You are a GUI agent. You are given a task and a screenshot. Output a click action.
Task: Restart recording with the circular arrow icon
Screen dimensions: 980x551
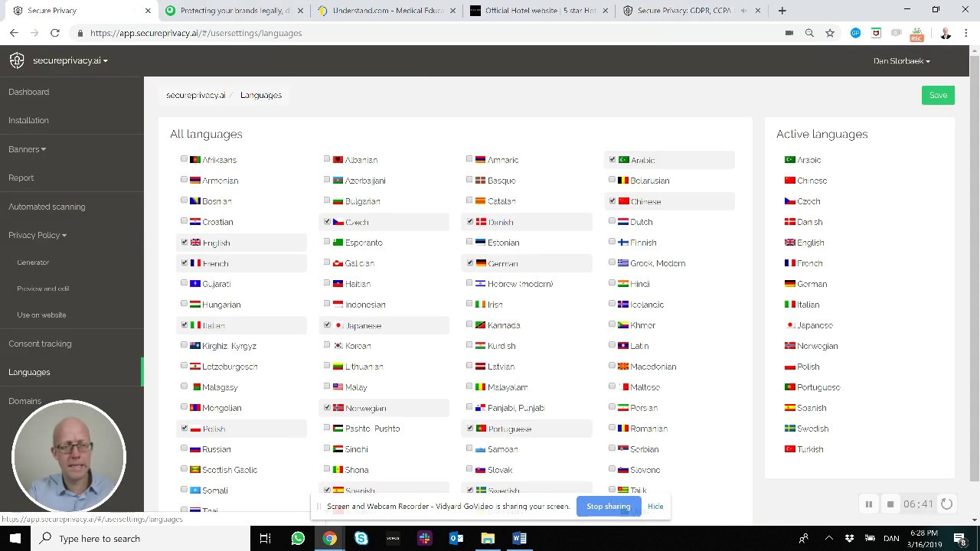click(947, 504)
